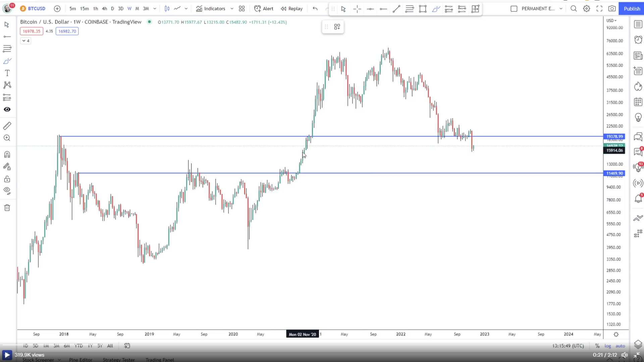Select the brush tool in the favorites toolbar
The height and width of the screenshot is (362, 644).
pyautogui.click(x=436, y=9)
